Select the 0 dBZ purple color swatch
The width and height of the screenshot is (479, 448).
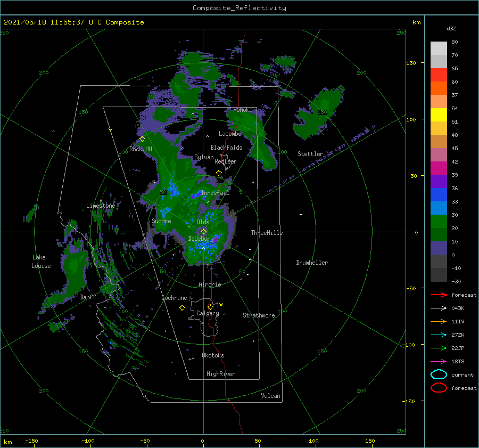click(439, 248)
